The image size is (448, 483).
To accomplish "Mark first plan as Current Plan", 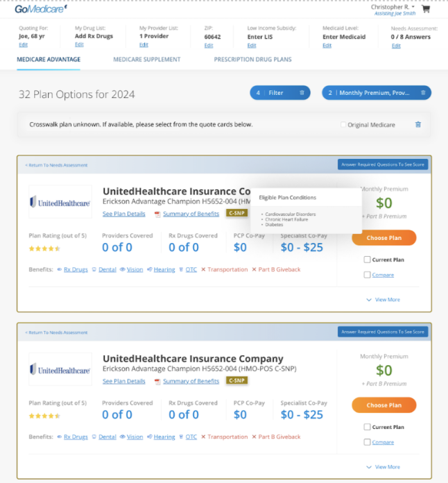I will (x=367, y=260).
